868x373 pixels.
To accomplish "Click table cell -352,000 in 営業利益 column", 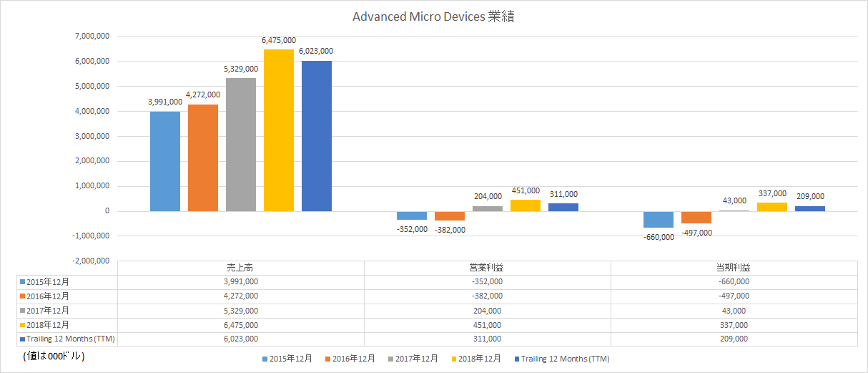I will tap(488, 282).
